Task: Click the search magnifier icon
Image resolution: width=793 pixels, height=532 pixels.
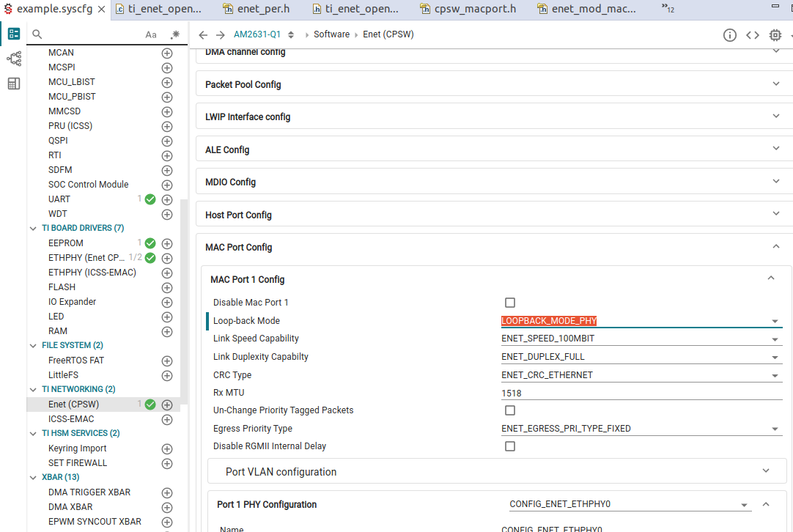Action: (37, 34)
